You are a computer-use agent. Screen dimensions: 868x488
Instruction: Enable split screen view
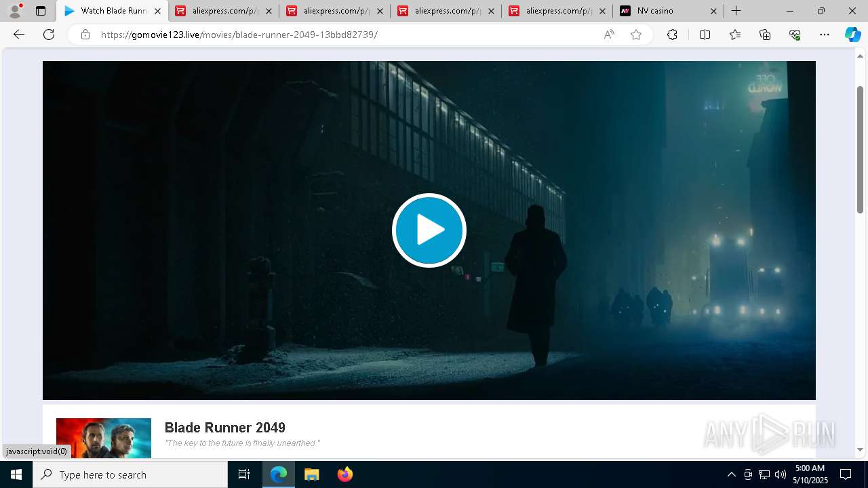(705, 35)
